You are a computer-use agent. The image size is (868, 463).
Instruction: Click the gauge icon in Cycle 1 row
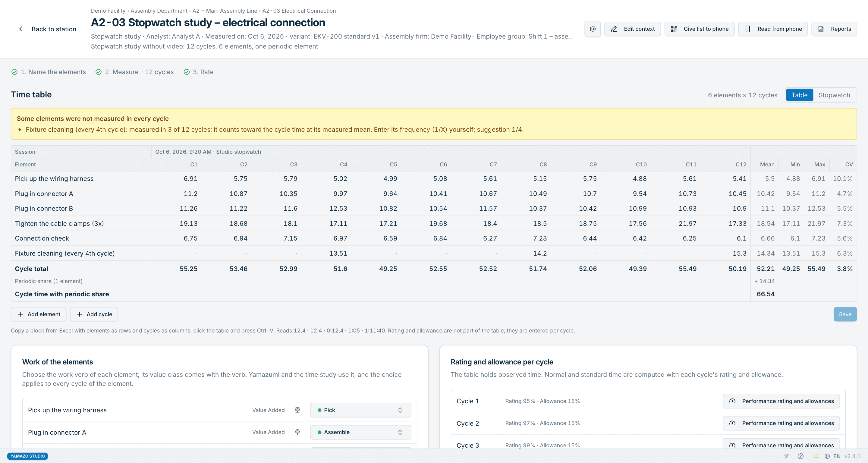(x=732, y=401)
